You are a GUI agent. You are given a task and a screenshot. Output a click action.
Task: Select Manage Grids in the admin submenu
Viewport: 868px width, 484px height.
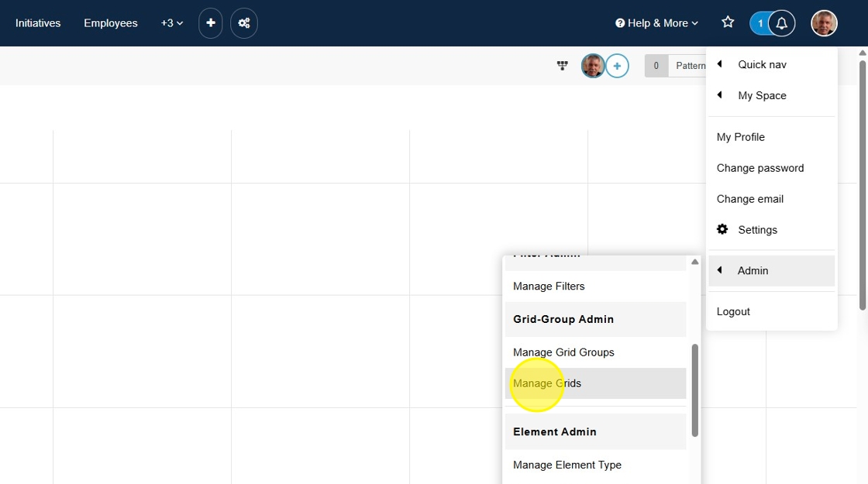pyautogui.click(x=547, y=383)
